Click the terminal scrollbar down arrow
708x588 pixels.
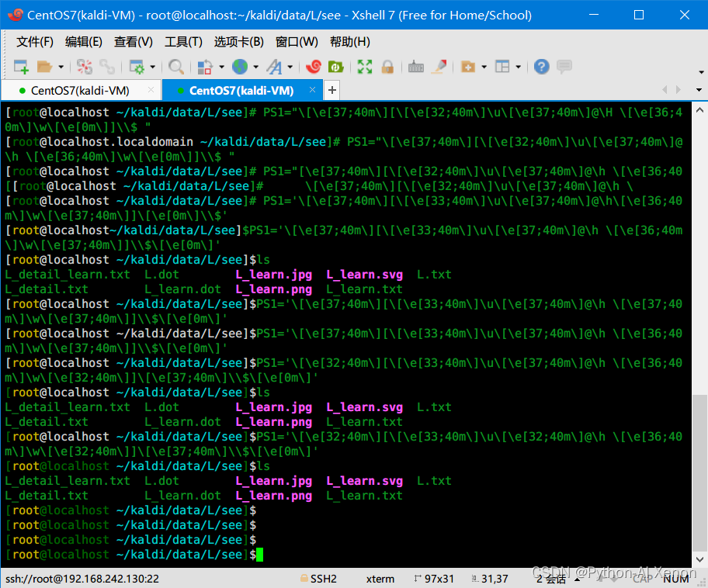tap(699, 559)
